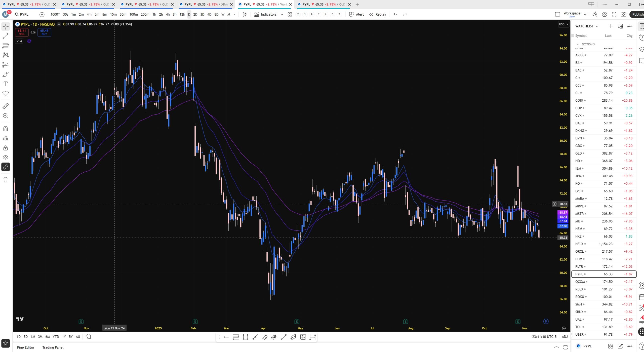The width and height of the screenshot is (644, 352).
Task: Take a chart snapshot with camera icon
Action: point(623,14)
